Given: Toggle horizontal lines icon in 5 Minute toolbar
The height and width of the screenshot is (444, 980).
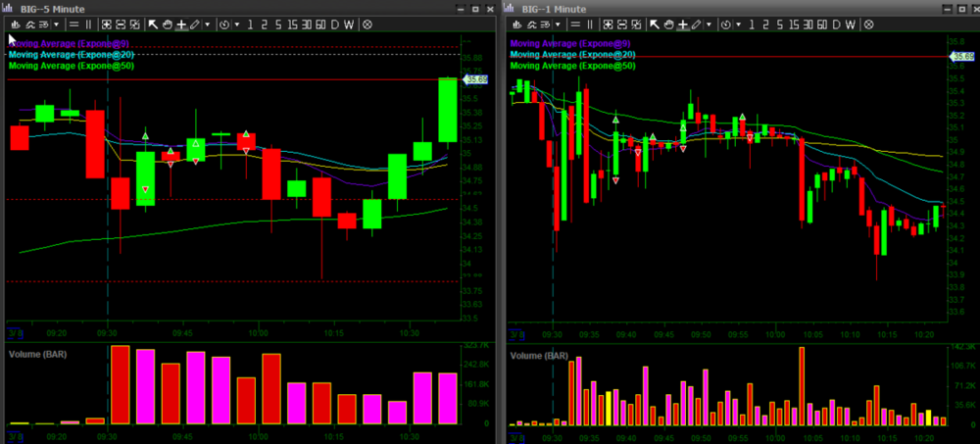Looking at the screenshot, I should pos(74,24).
